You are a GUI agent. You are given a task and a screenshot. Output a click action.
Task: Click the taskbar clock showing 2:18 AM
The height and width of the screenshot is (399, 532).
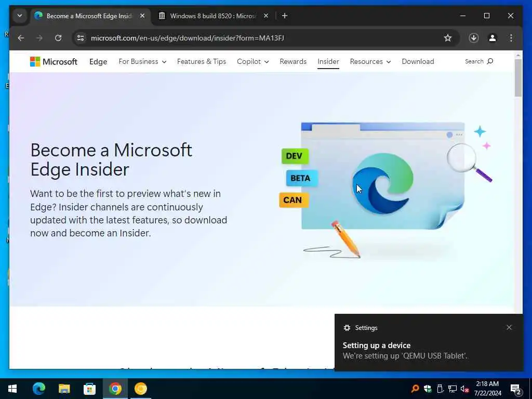(x=487, y=389)
